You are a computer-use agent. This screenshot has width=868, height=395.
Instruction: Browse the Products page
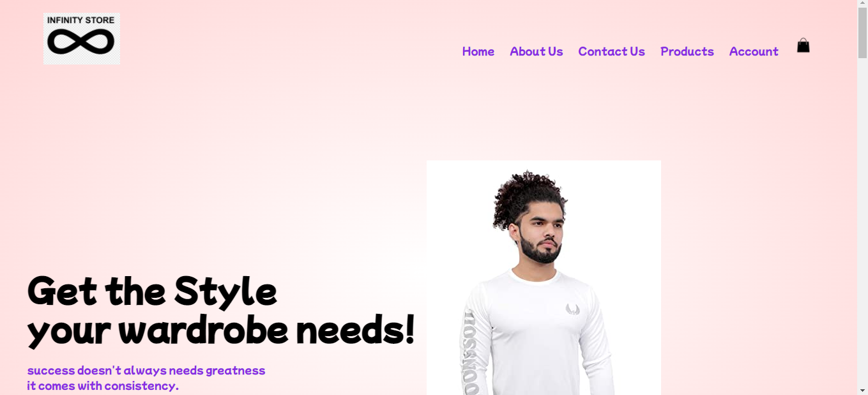(x=687, y=51)
